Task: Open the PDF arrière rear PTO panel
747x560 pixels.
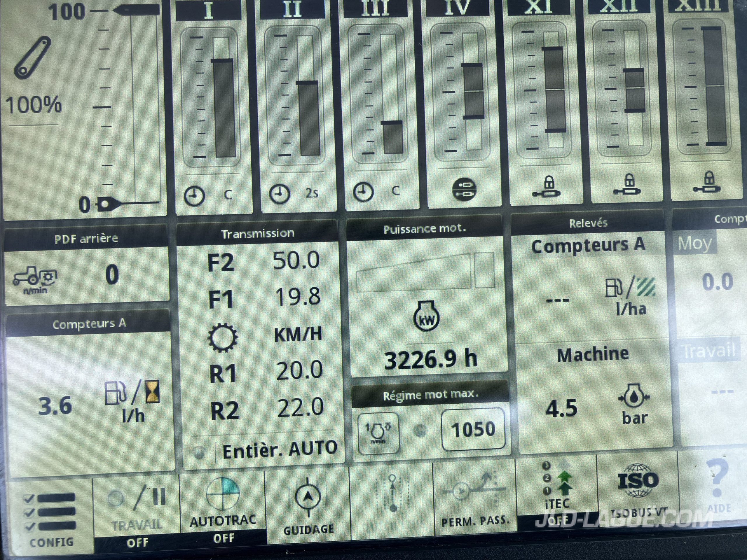Action: click(x=86, y=239)
